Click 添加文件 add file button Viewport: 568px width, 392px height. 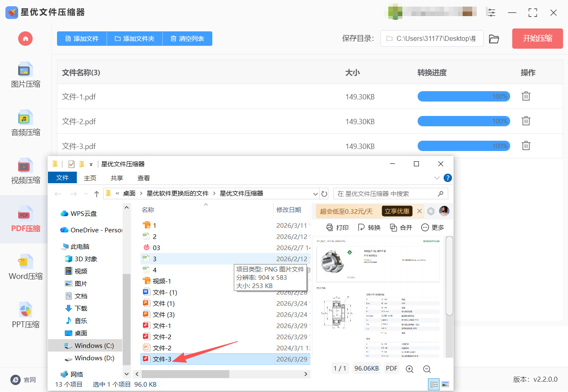point(82,38)
